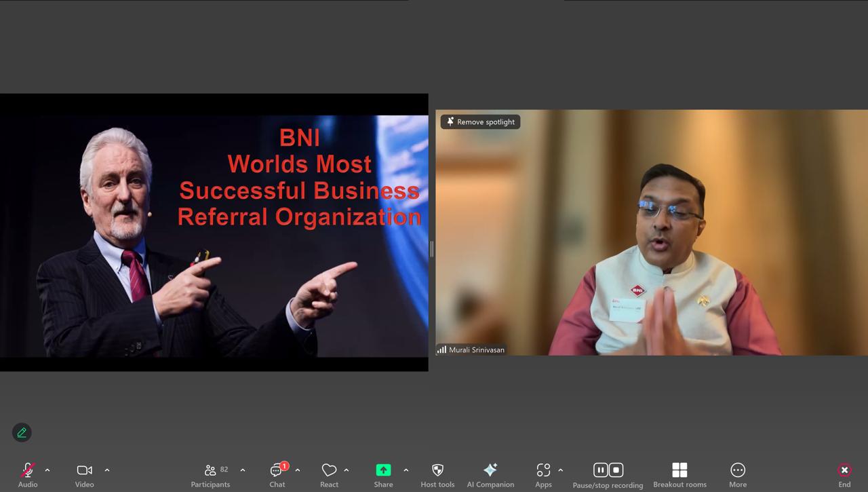Pause the recording
868x492 pixels.
600,470
